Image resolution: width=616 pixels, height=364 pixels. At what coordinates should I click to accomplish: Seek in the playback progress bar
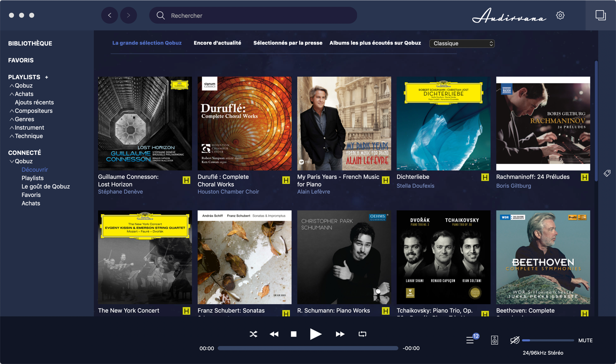[308, 348]
